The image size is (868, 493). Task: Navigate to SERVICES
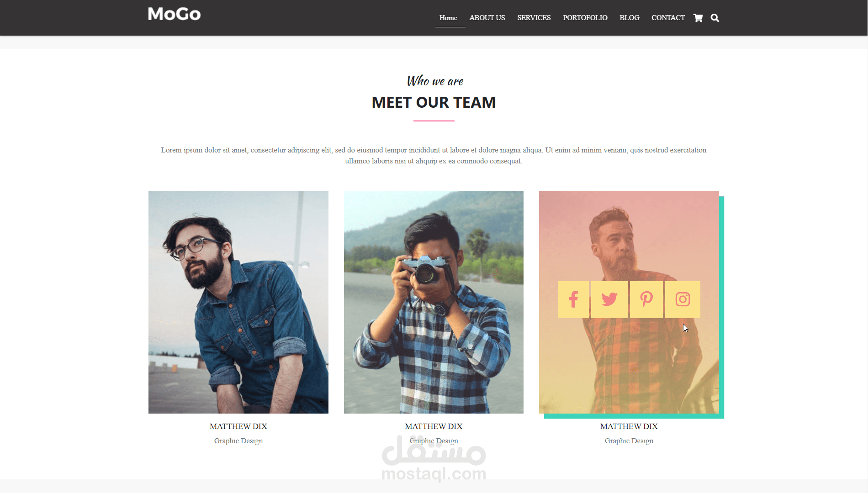point(534,18)
